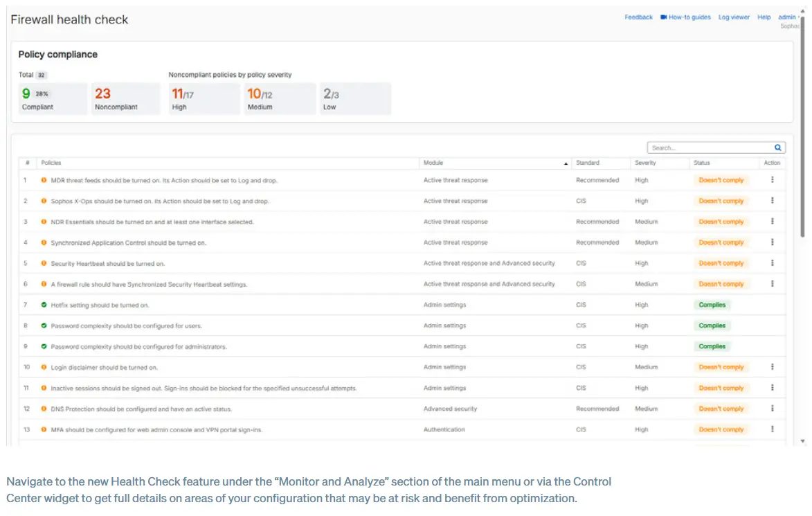Sort by the Severity column header
The height and width of the screenshot is (516, 812).
pyautogui.click(x=646, y=163)
